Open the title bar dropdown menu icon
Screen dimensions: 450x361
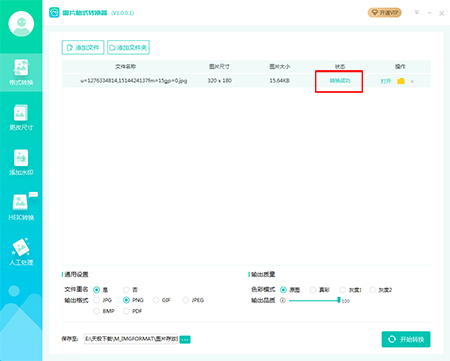coord(416,13)
